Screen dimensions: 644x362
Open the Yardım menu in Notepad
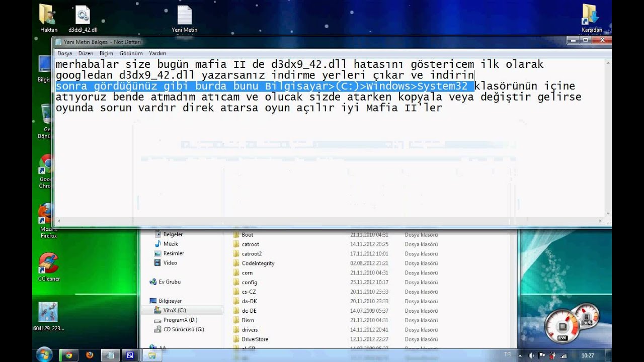click(157, 53)
